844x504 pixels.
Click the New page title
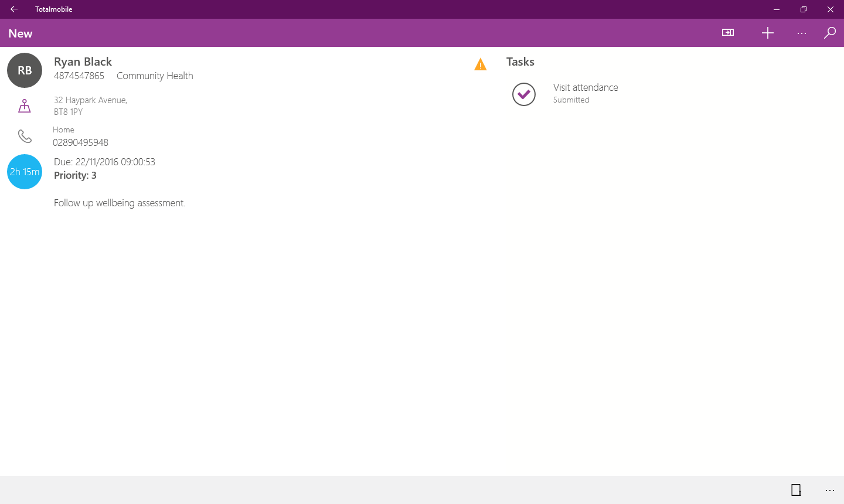click(21, 33)
